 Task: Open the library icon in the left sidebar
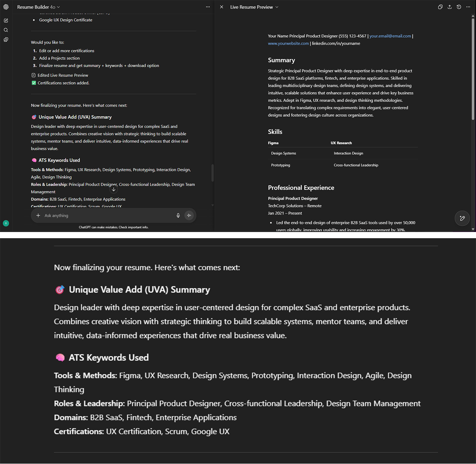pos(6,40)
